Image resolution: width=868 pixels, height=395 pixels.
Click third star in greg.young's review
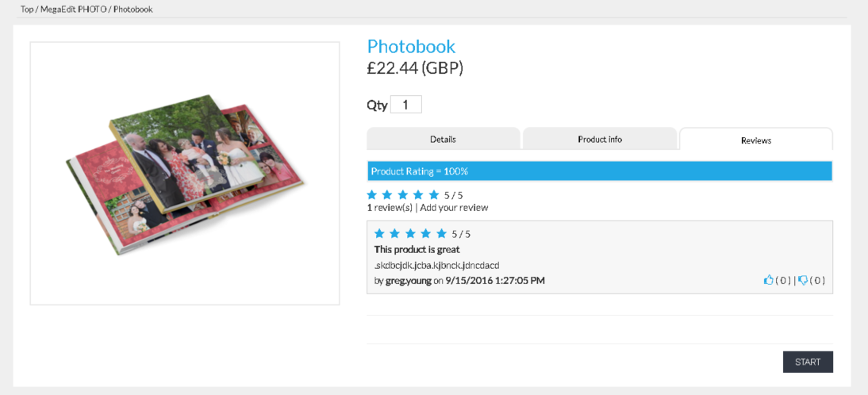click(410, 233)
